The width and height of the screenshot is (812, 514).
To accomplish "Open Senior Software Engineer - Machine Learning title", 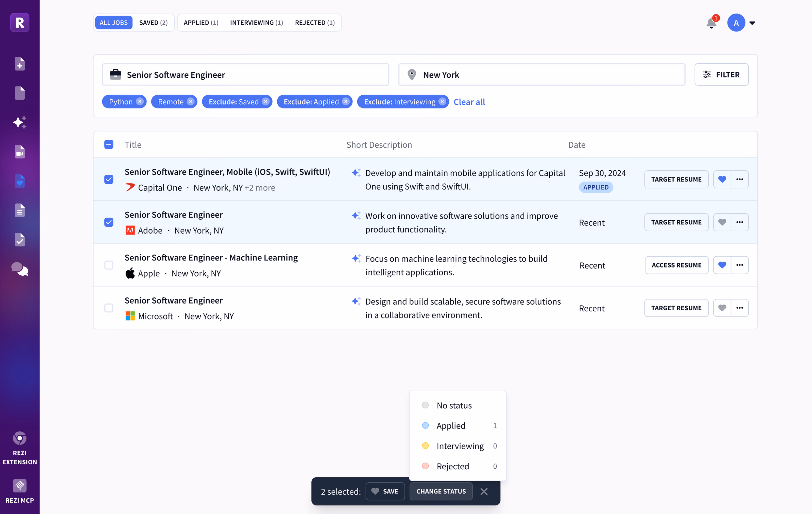I will tap(211, 257).
